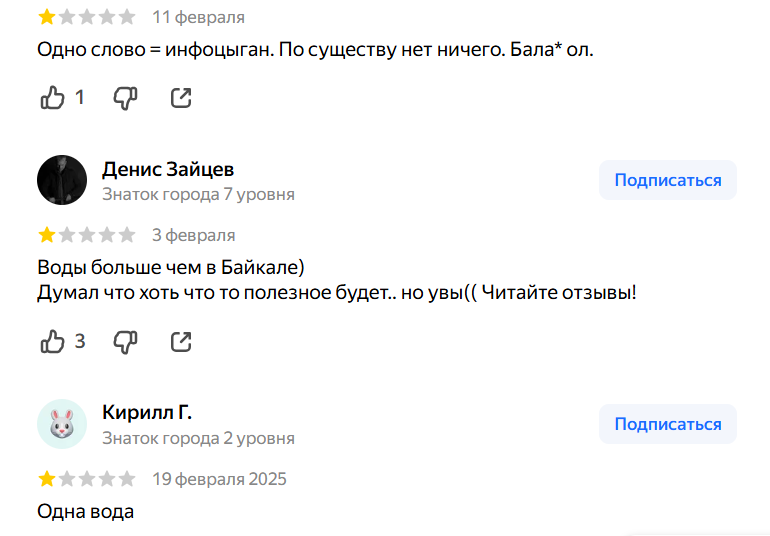This screenshot has width=770, height=536.
Task: Subscribe to Денис Зайцев
Action: tap(667, 180)
